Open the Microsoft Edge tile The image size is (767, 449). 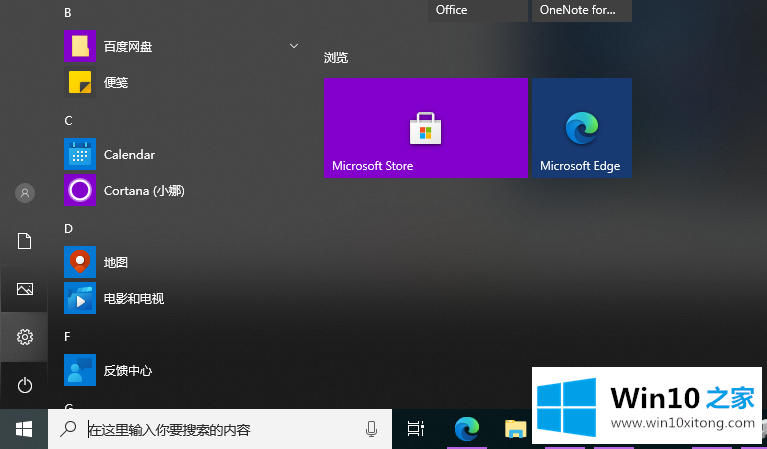[582, 128]
